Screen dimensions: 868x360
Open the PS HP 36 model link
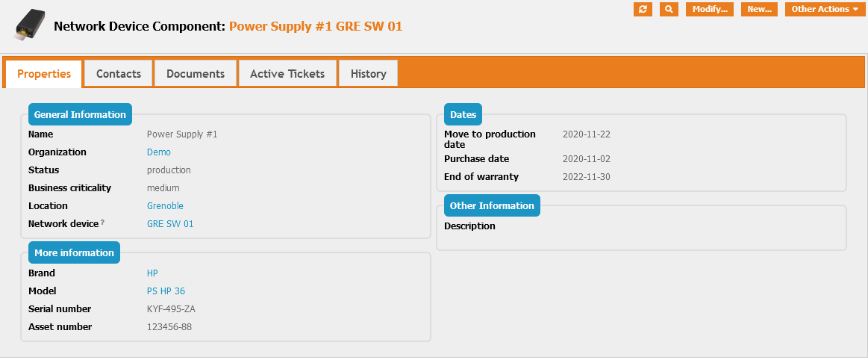tap(166, 291)
